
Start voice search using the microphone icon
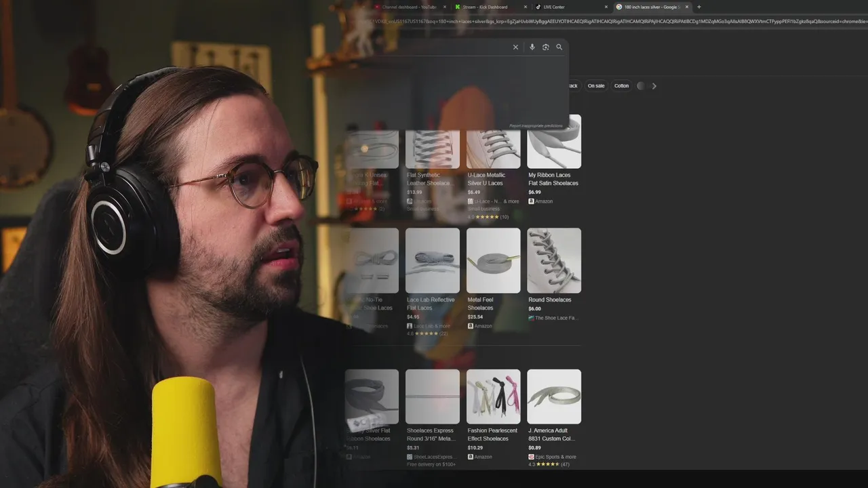pyautogui.click(x=532, y=47)
